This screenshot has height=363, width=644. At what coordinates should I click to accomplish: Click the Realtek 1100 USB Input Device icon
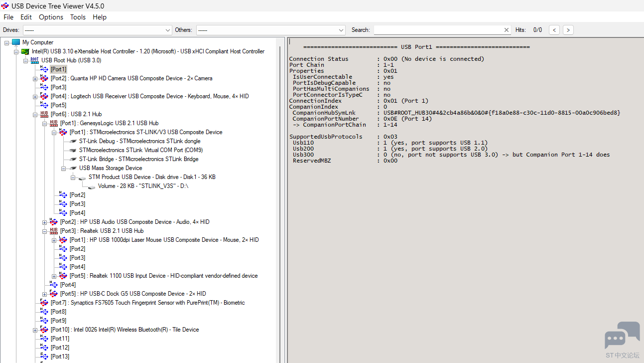pyautogui.click(x=63, y=276)
